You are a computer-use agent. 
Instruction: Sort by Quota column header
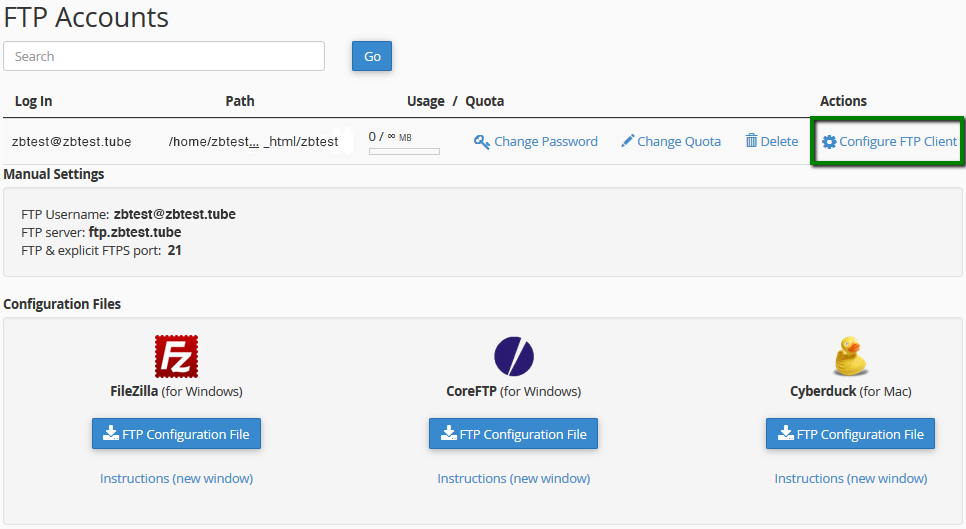(485, 101)
